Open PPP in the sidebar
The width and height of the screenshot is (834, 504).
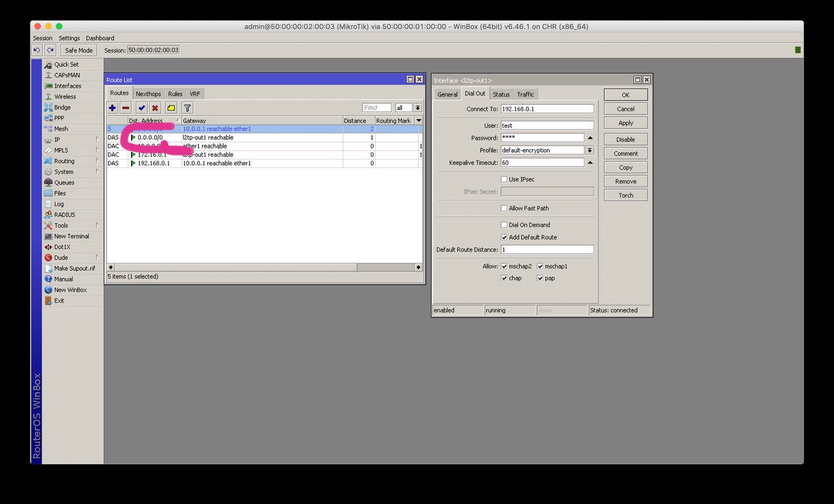click(59, 118)
